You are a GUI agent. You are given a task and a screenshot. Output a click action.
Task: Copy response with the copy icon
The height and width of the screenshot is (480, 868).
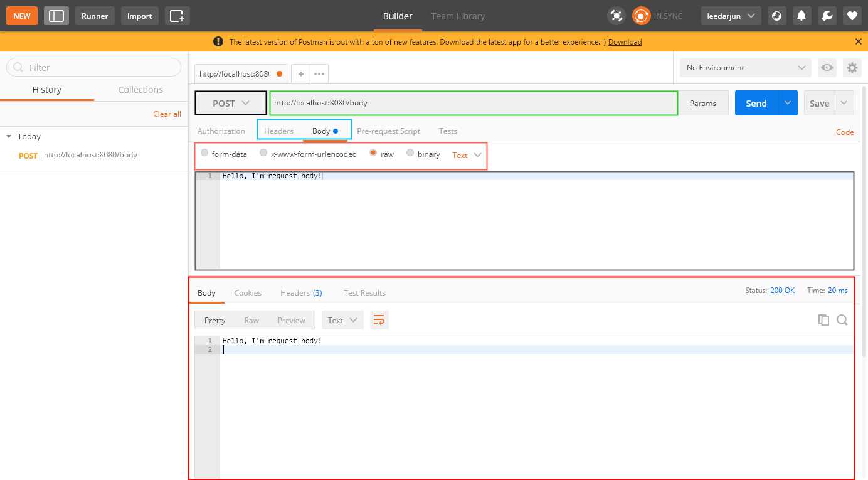(823, 320)
